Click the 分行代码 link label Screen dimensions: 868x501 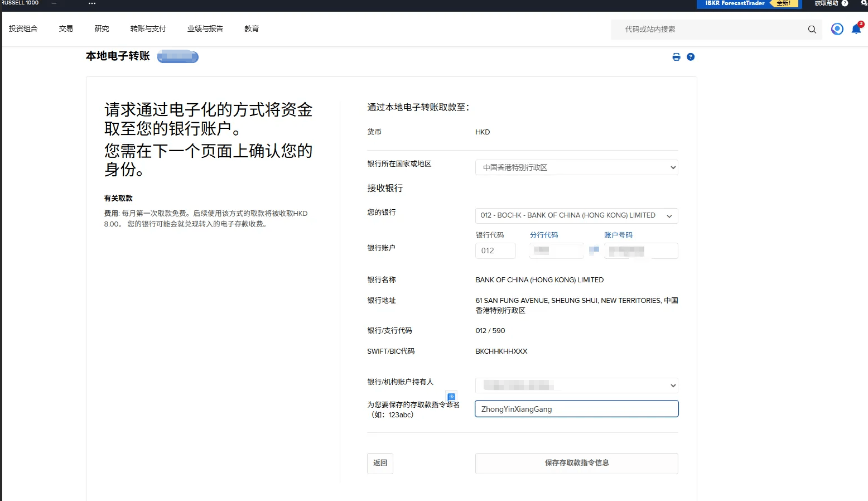pyautogui.click(x=544, y=235)
